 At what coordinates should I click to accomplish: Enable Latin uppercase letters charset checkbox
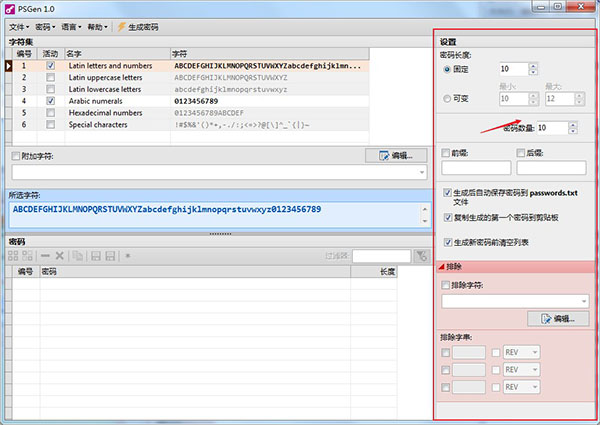click(x=51, y=78)
